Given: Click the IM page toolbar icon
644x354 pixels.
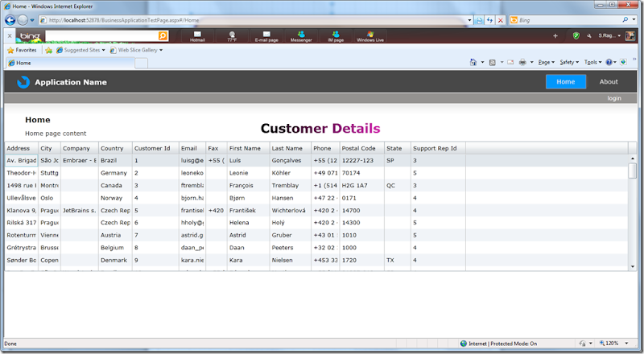Looking at the screenshot, I should (x=336, y=36).
